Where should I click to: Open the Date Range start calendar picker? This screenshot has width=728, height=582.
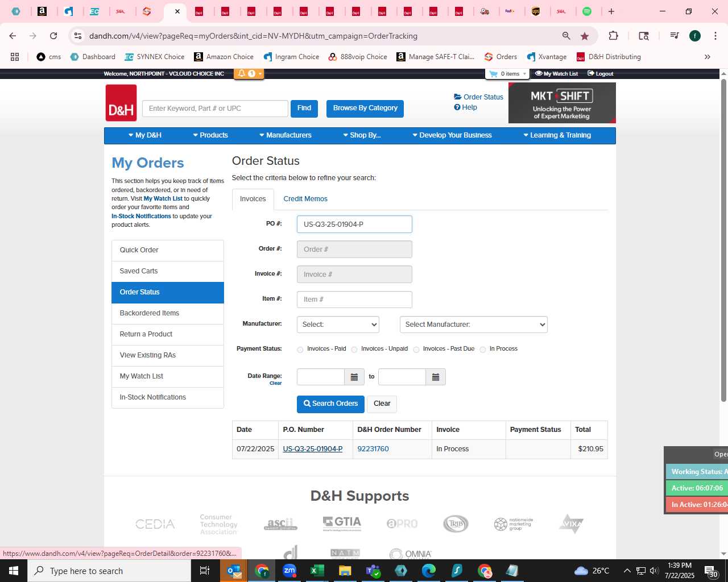click(354, 377)
